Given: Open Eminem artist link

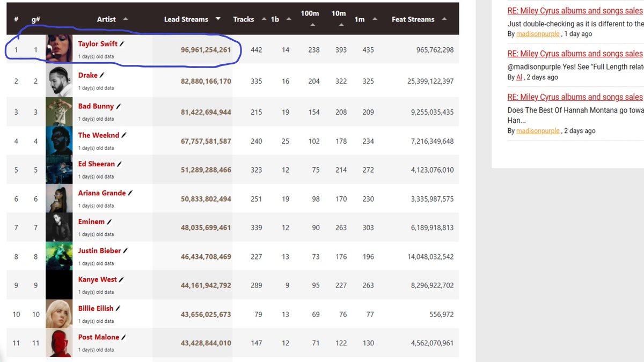Looking at the screenshot, I should point(91,222).
